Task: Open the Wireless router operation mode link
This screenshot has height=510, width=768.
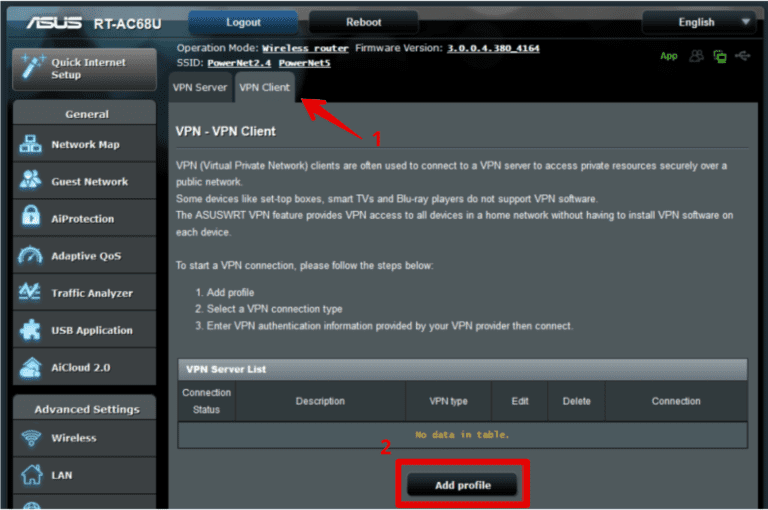Action: click(305, 48)
